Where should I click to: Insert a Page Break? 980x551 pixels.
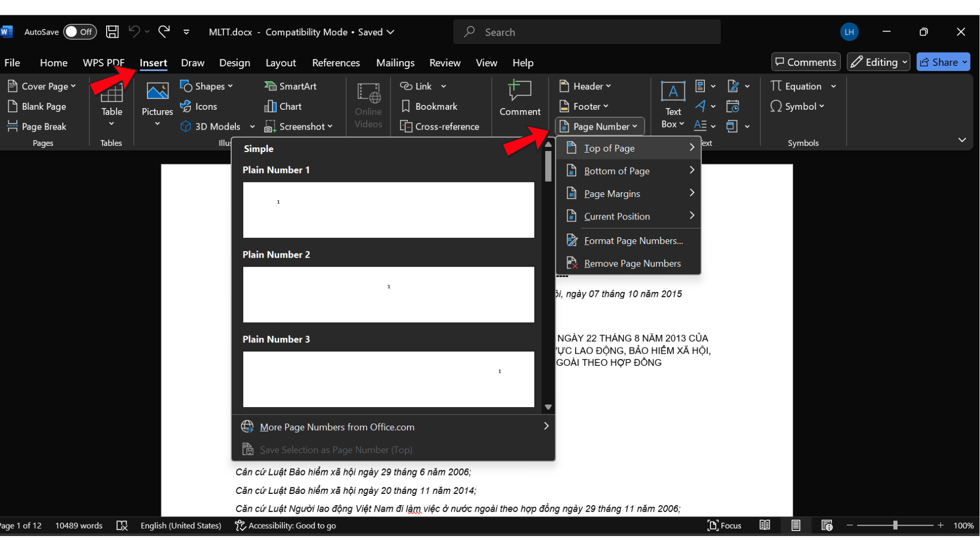click(37, 126)
